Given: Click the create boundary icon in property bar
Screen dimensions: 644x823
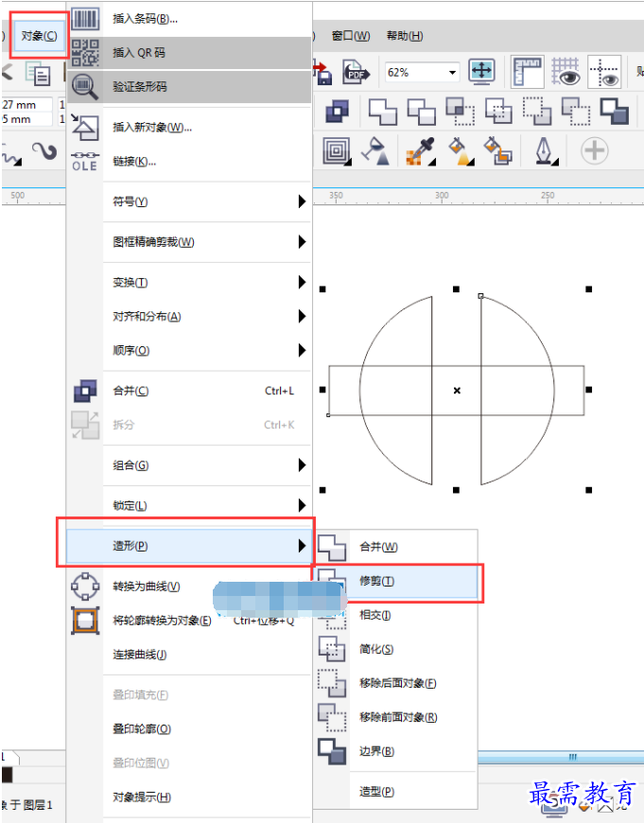Looking at the screenshot, I should (614, 112).
